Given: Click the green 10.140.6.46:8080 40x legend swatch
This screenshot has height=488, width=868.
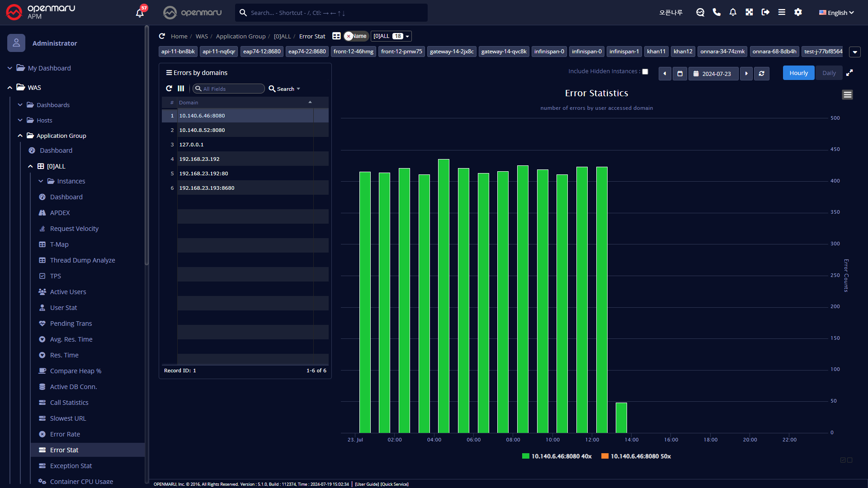Looking at the screenshot, I should 525,456.
